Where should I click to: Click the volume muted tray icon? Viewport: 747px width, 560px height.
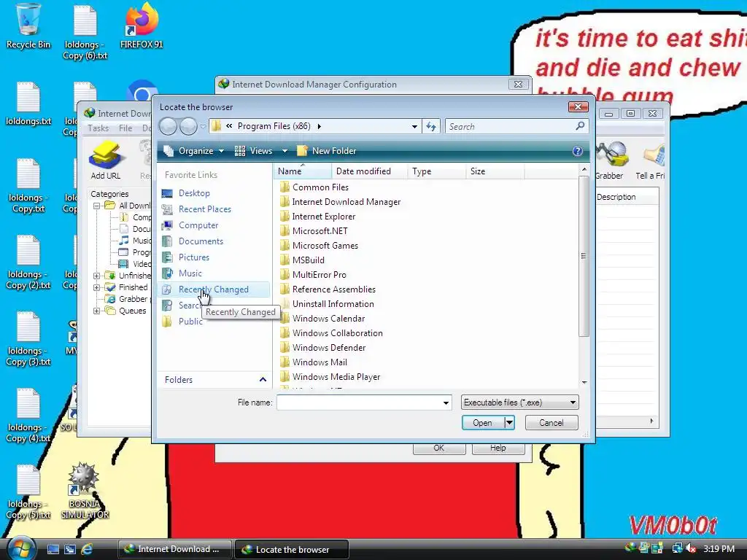tap(692, 548)
